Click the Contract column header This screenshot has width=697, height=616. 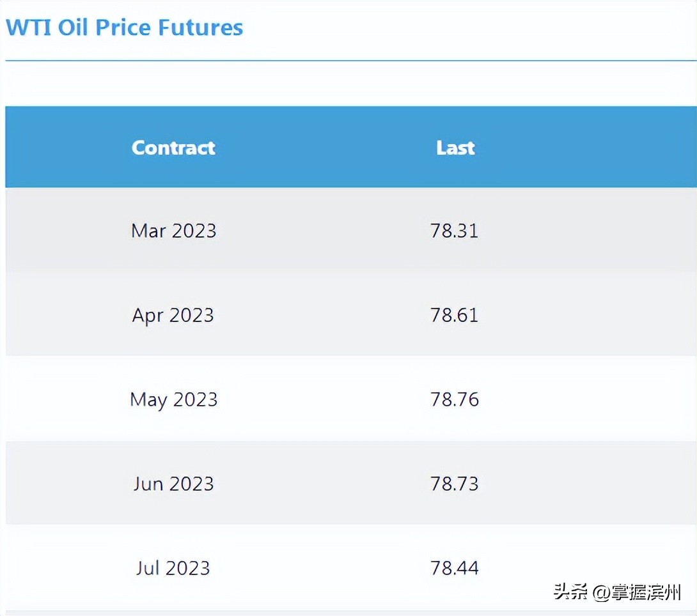(x=173, y=148)
